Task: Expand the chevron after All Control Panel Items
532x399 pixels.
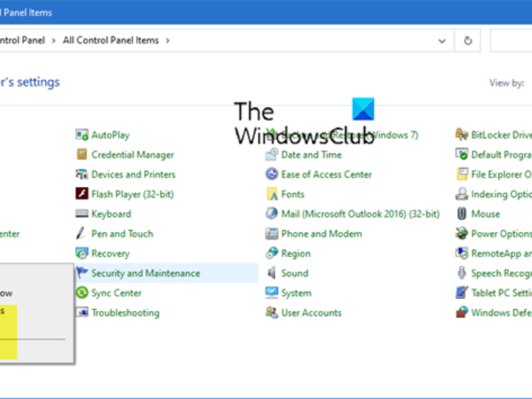Action: 168,40
